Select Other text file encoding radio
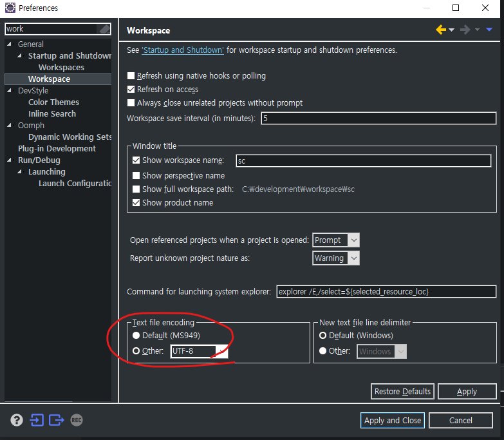The image size is (504, 440). coord(136,351)
